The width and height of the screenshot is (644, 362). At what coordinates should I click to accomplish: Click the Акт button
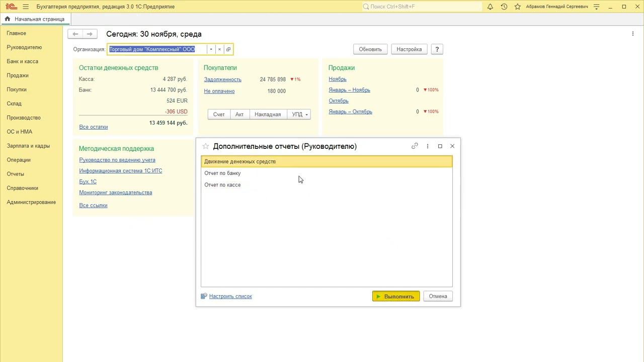click(239, 115)
